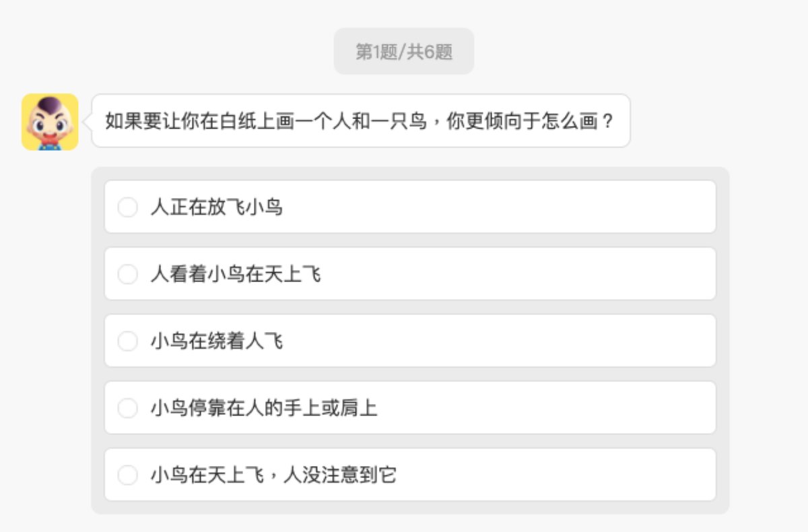Click the 小鸟在天上飞，人没注意到它 option text
The image size is (808, 532).
(x=273, y=475)
